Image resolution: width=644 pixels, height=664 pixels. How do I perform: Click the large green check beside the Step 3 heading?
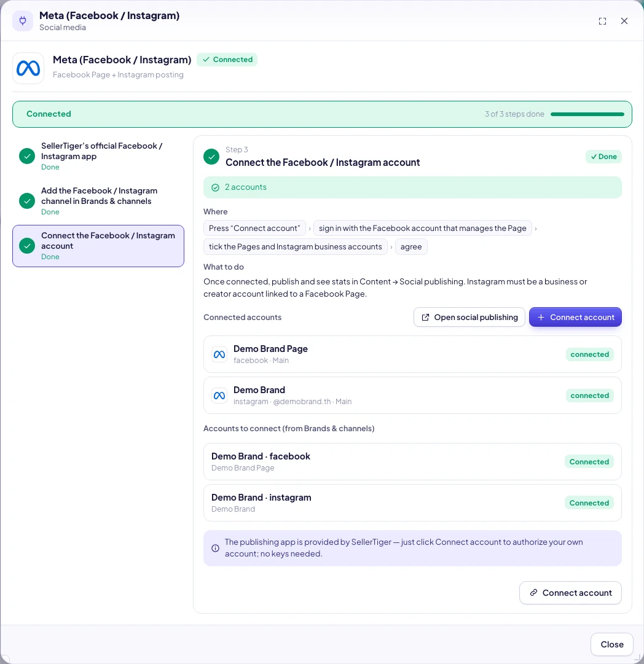click(x=211, y=157)
